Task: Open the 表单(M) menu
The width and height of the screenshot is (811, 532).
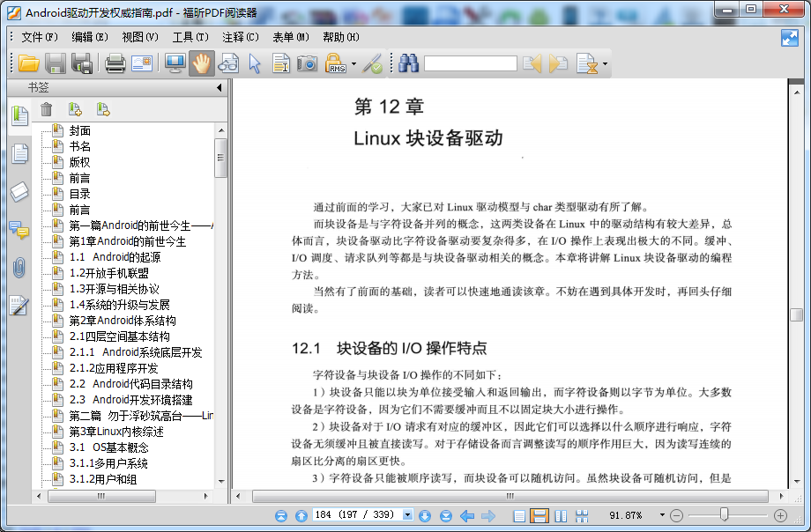Action: (x=291, y=37)
